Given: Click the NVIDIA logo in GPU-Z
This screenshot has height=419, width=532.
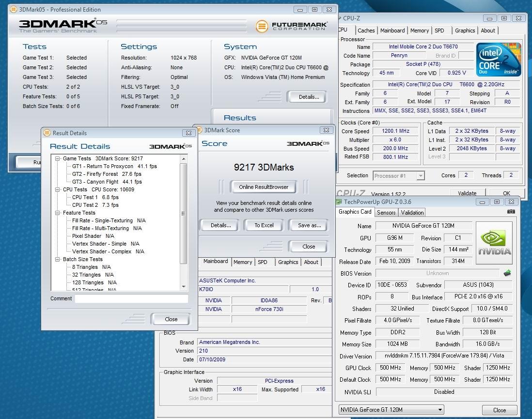Looking at the screenshot, I should (494, 243).
